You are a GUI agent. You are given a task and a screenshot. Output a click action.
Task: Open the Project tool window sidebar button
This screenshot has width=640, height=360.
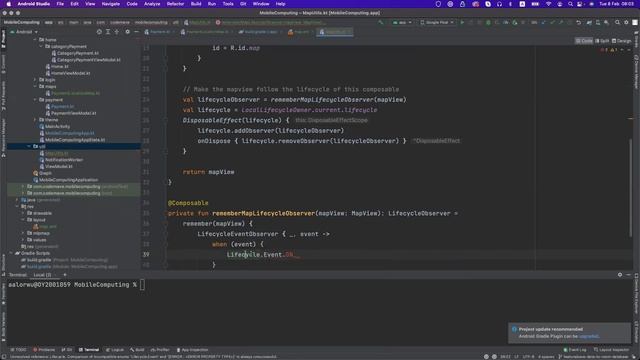coord(3,39)
